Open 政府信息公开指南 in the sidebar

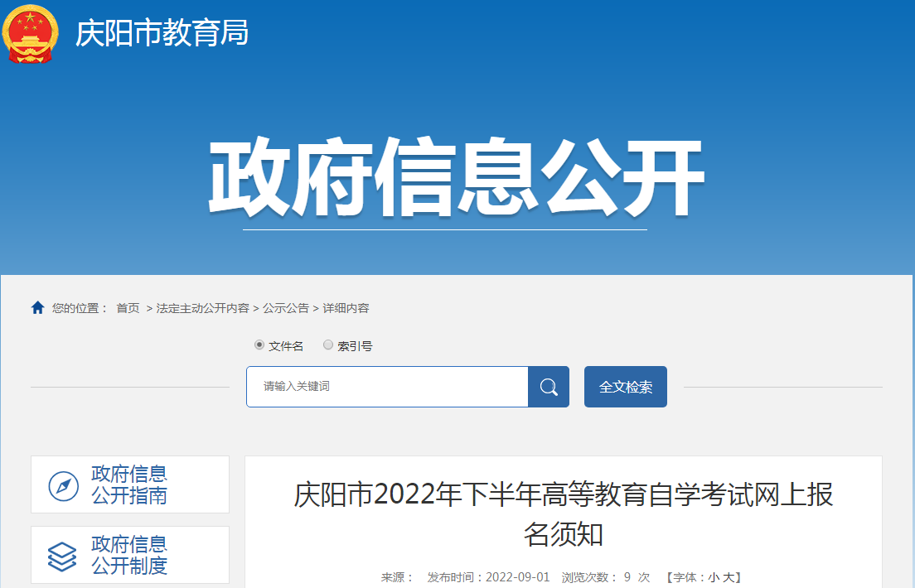[130, 484]
